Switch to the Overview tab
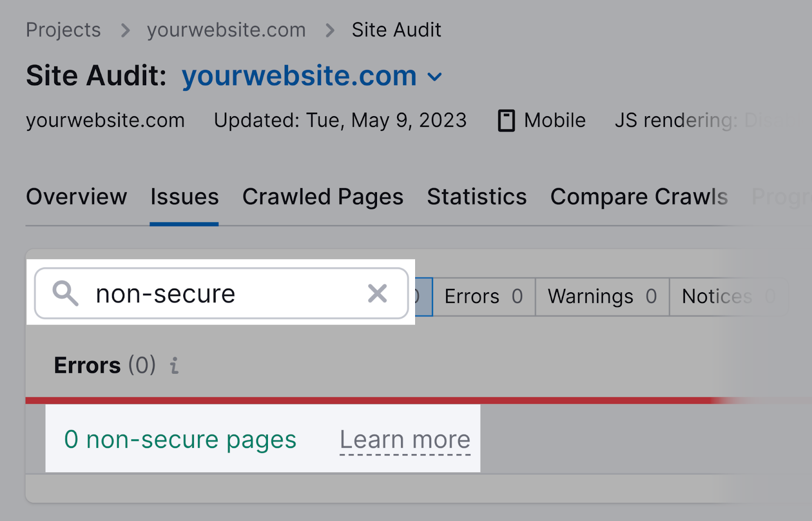812x521 pixels. click(x=77, y=197)
